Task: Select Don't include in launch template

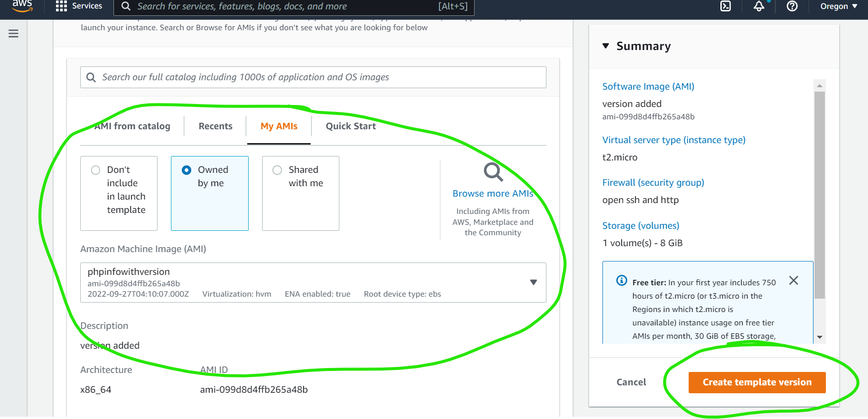Action: [96, 170]
